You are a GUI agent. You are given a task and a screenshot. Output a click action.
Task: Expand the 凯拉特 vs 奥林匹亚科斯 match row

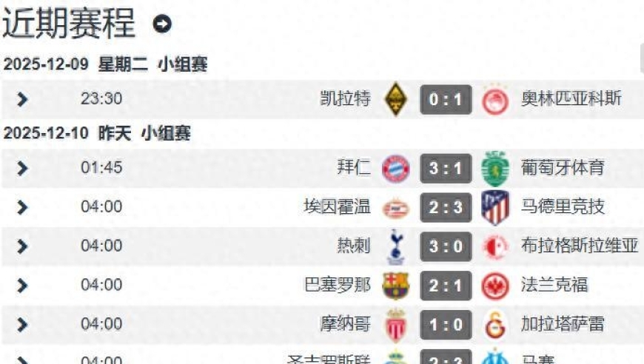(22, 99)
